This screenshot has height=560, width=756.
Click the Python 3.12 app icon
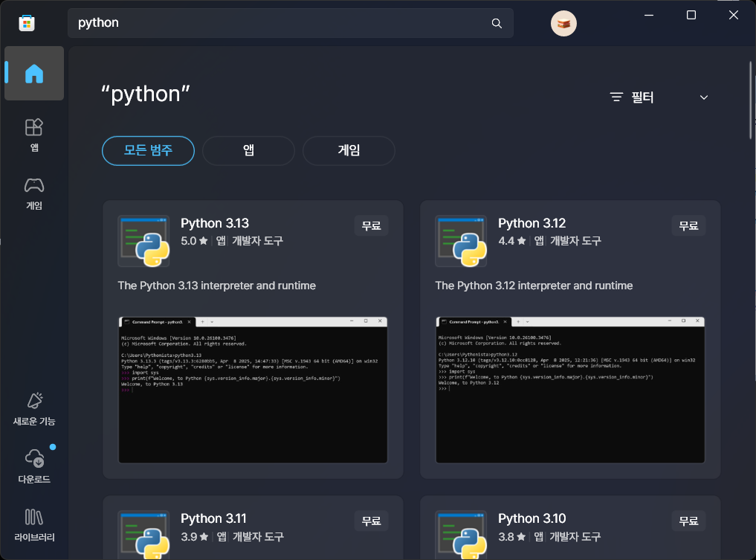[461, 241]
